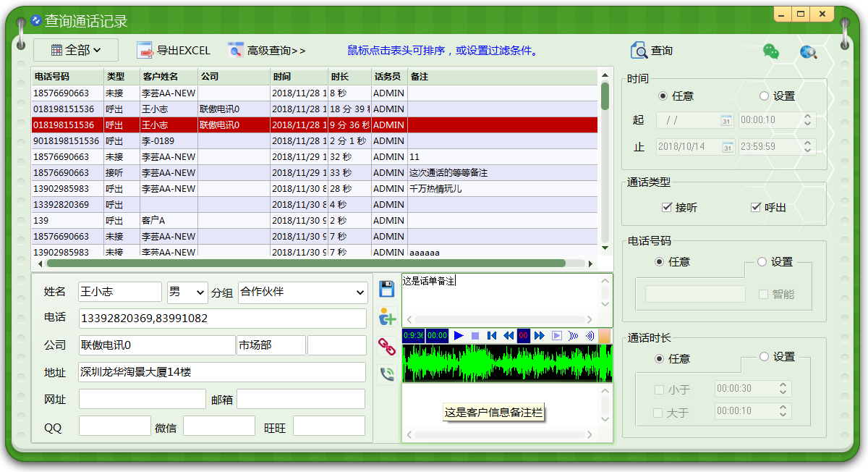
Task: Open the gender dropdown showing 男
Action: pyautogui.click(x=187, y=292)
